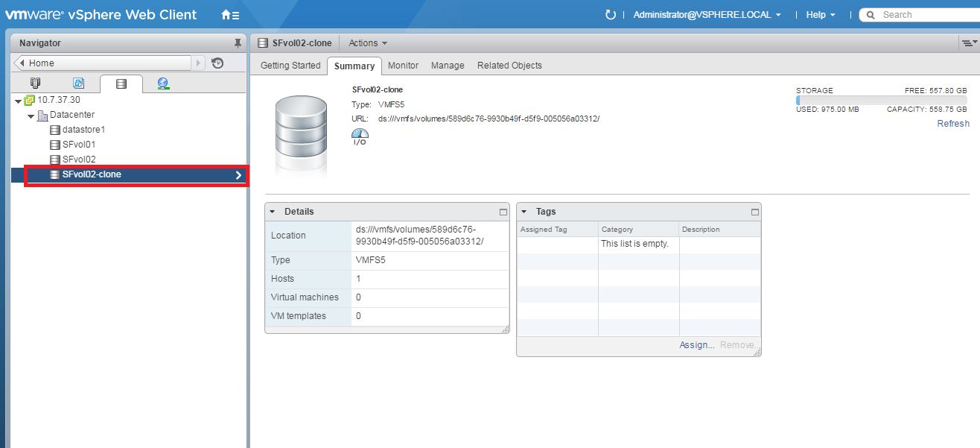
Task: Collapse the Datacenter tree node
Action: (x=31, y=116)
